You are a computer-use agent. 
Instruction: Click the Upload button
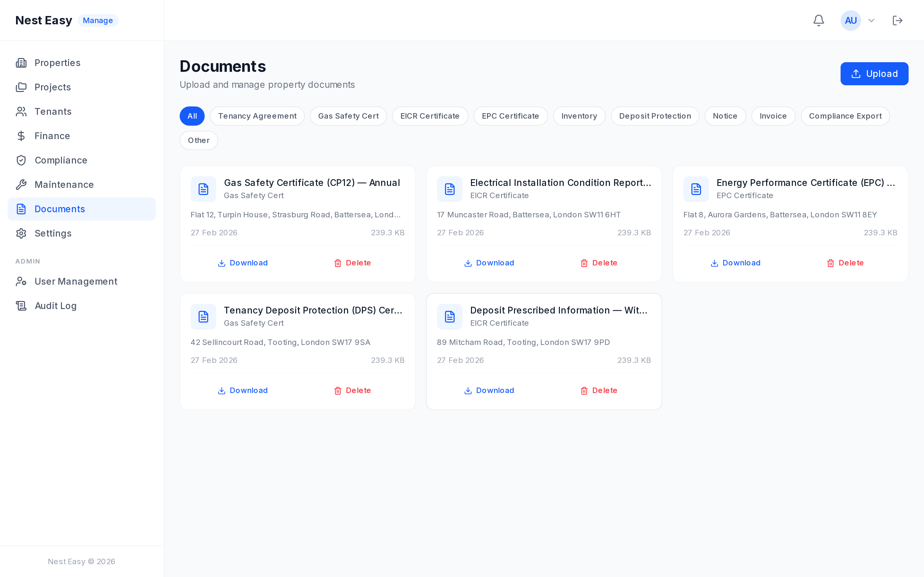point(874,74)
